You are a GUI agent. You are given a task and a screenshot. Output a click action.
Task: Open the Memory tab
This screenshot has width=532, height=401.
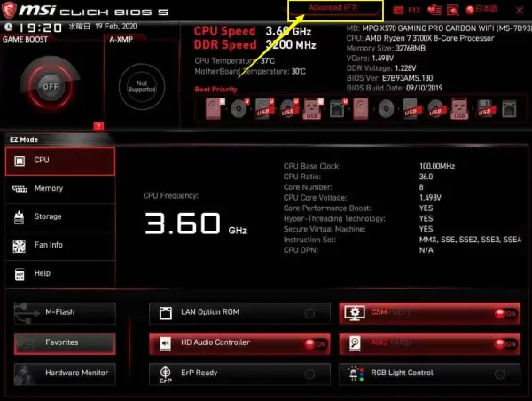point(60,189)
